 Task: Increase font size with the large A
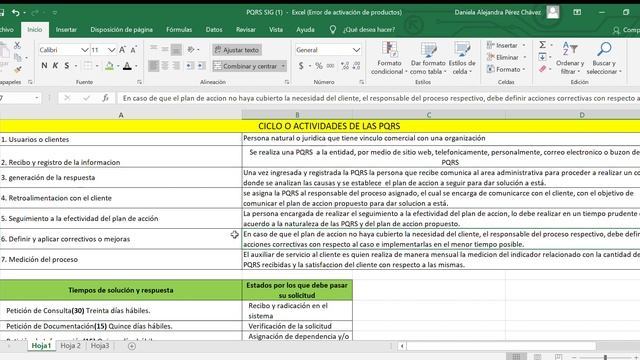pos(122,50)
